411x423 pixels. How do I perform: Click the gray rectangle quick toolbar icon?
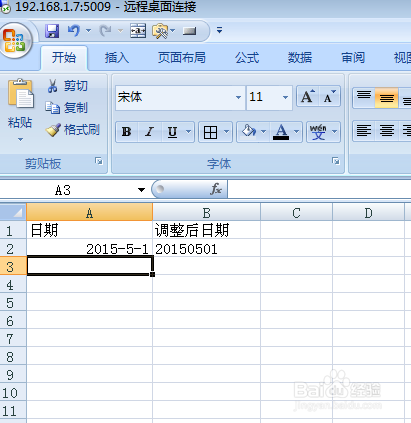click(189, 31)
